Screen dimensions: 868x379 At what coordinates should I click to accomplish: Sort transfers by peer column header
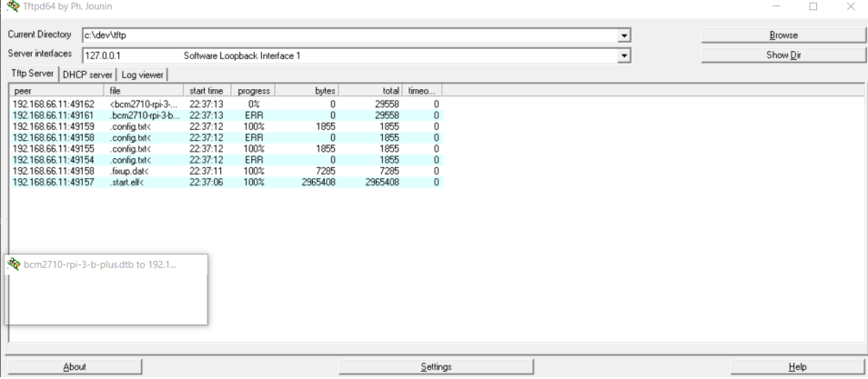tap(56, 91)
